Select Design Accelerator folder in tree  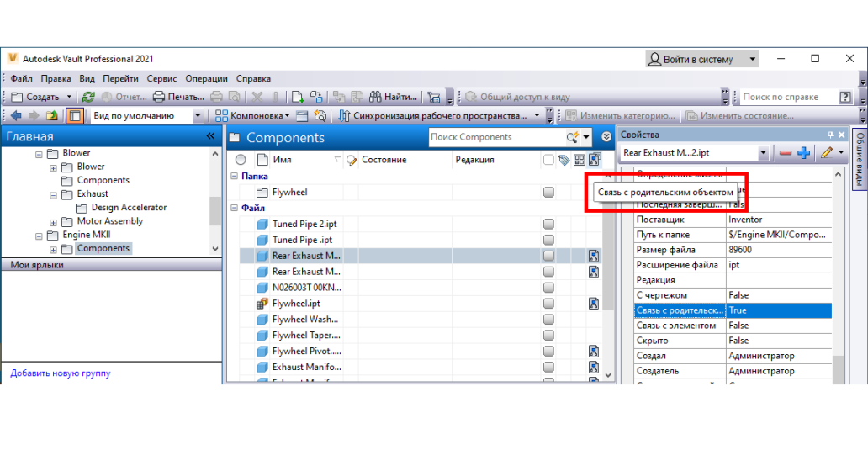tap(129, 208)
